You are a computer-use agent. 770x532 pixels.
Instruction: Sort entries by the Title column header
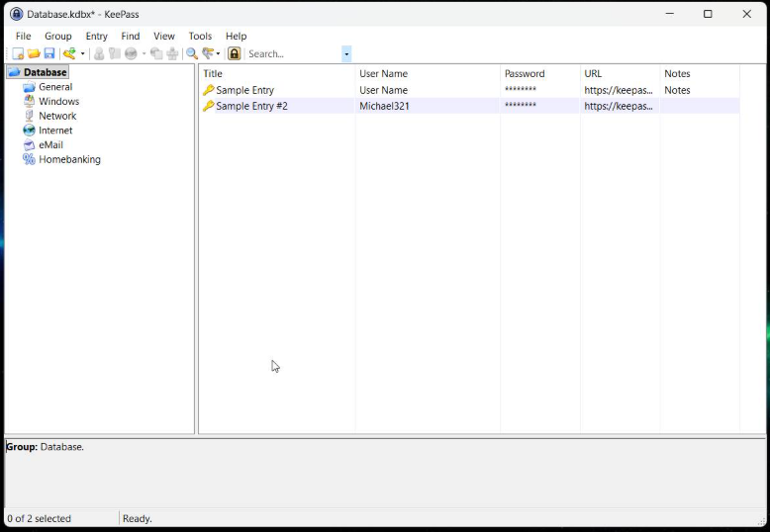click(x=277, y=73)
